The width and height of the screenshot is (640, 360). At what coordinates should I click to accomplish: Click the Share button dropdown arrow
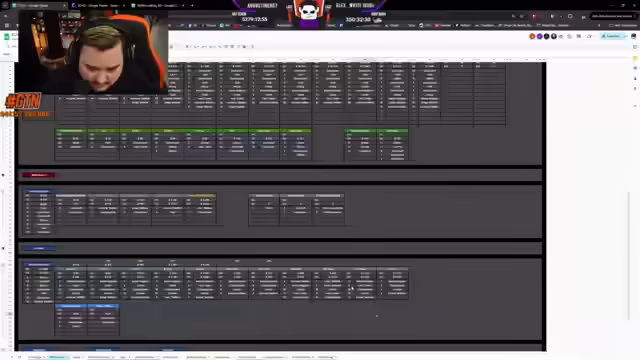623,36
